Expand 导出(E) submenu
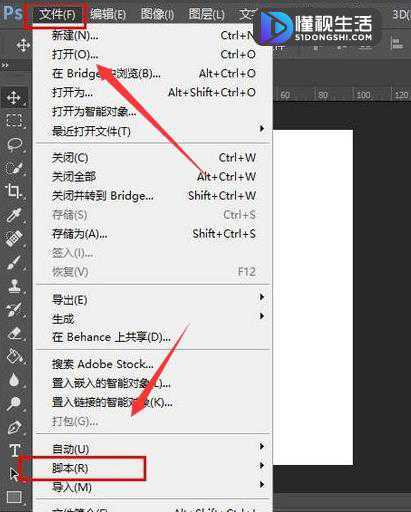 (x=153, y=300)
